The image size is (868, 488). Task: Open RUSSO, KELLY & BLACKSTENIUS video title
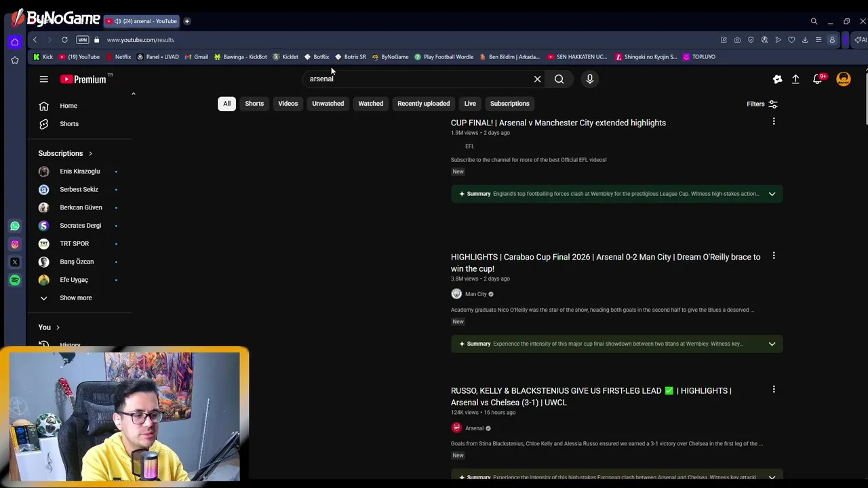tap(591, 396)
